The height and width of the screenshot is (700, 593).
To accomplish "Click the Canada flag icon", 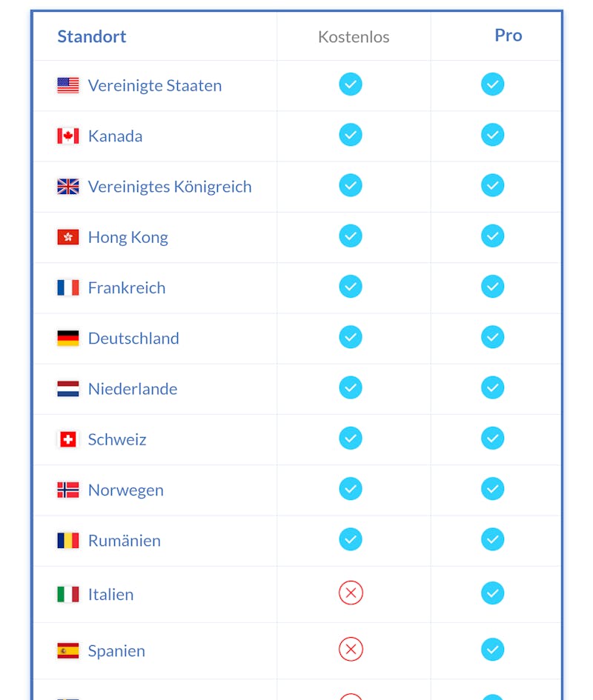I will tap(68, 136).
